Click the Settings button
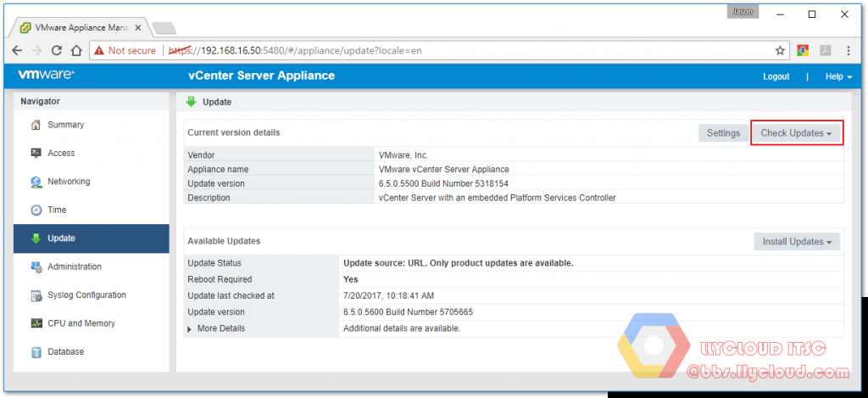 pos(723,133)
